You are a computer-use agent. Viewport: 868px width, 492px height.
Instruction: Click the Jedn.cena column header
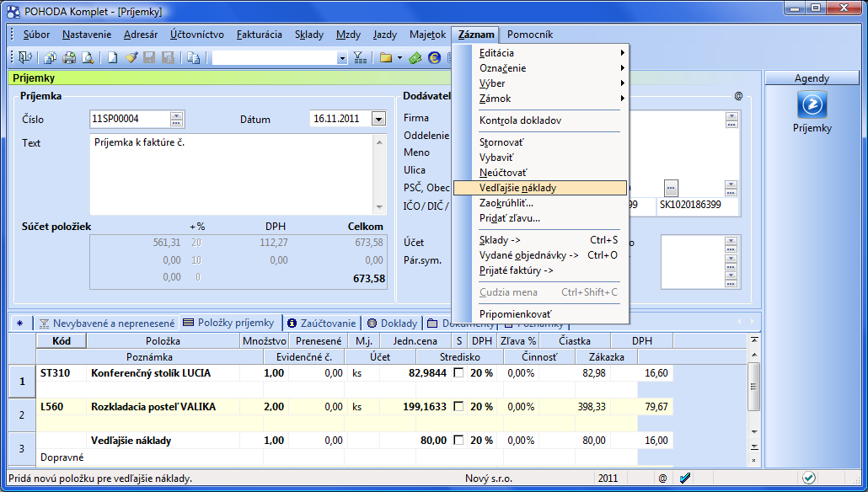click(x=415, y=341)
